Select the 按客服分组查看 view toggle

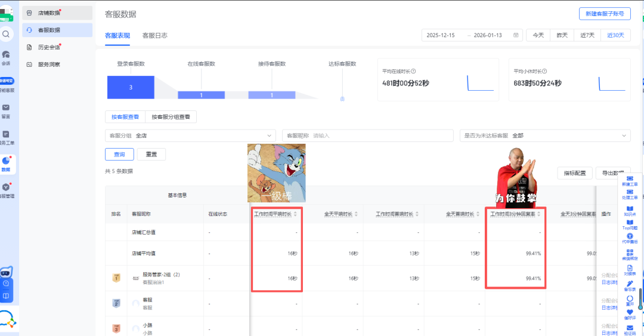coord(171,117)
